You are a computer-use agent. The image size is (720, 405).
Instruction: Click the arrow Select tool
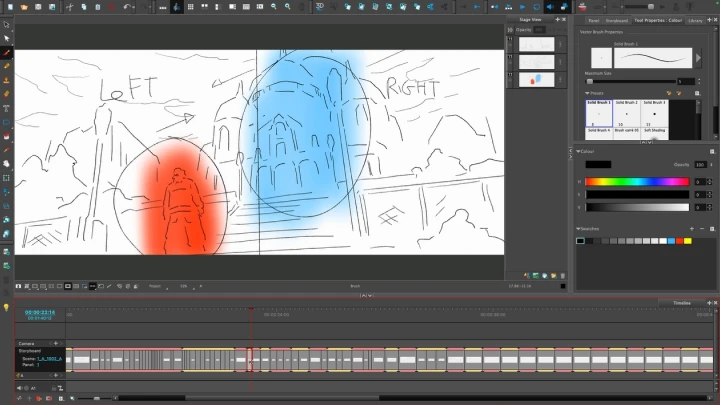click(x=6, y=38)
